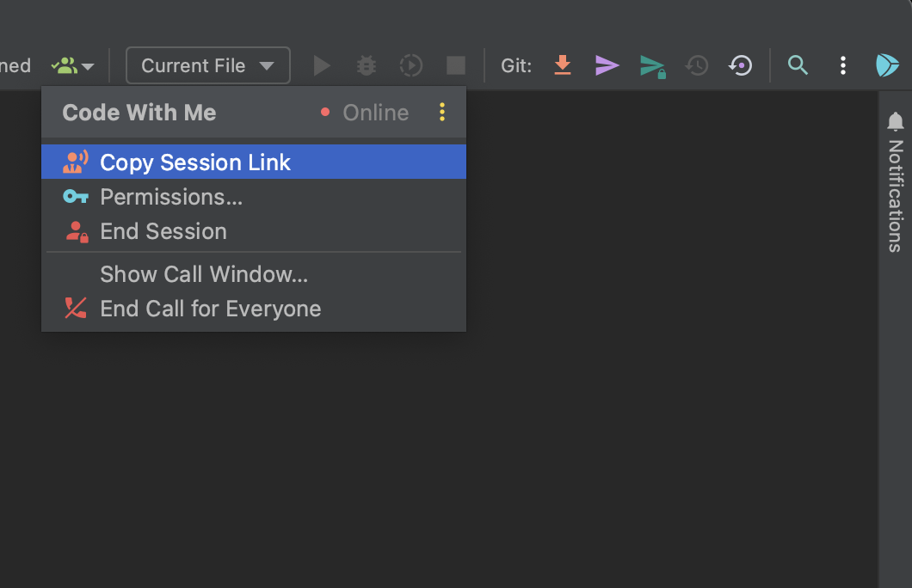Click the Online status label
The width and height of the screenshot is (912, 588).
point(376,112)
